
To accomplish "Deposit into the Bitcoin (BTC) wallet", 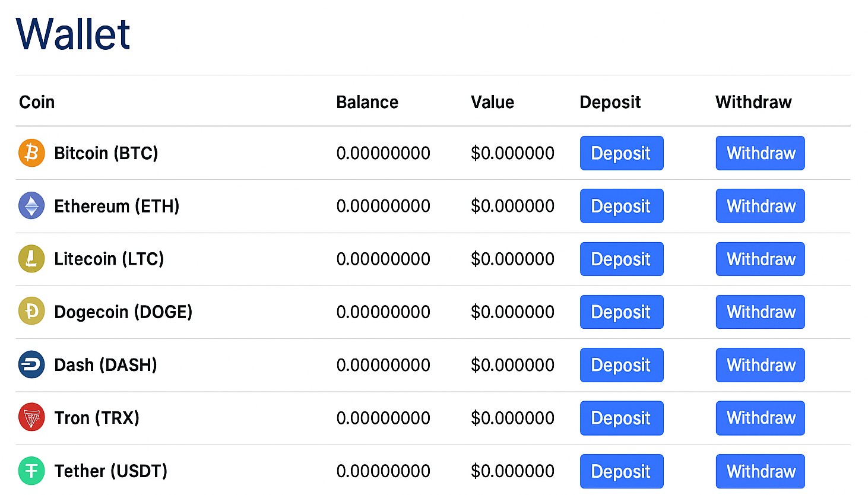I will (x=622, y=153).
